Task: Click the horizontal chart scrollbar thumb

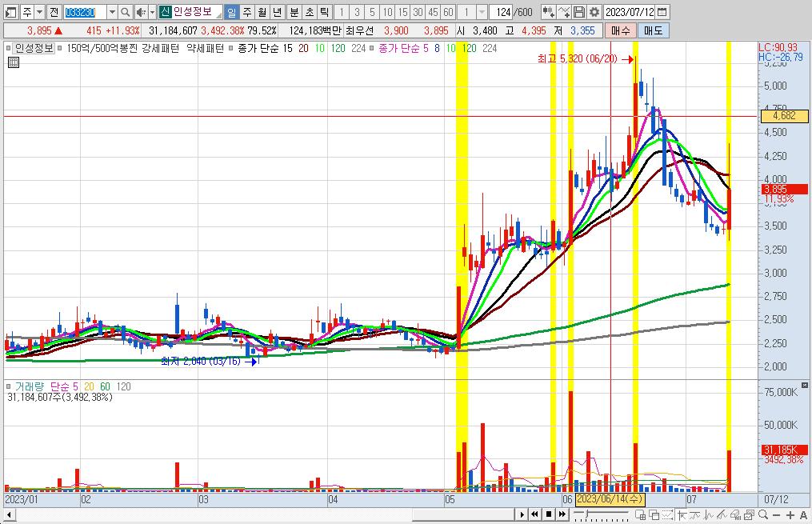Action: 463,514
